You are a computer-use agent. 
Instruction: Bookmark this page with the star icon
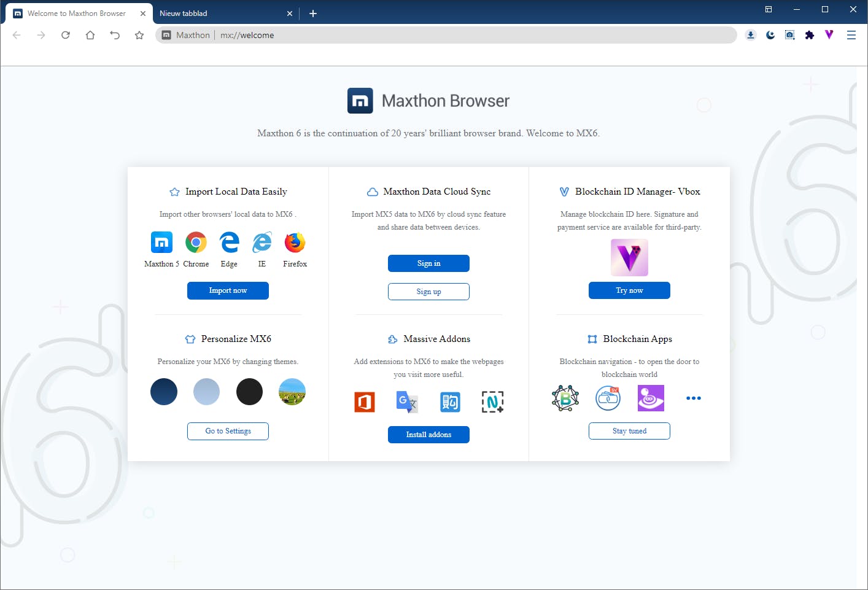pyautogui.click(x=139, y=35)
